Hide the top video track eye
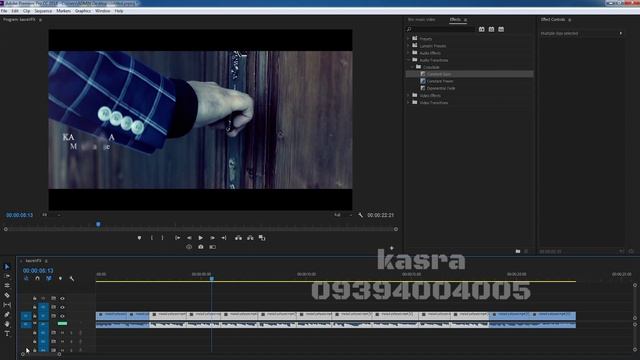This screenshot has height=360, width=640. coord(62,298)
